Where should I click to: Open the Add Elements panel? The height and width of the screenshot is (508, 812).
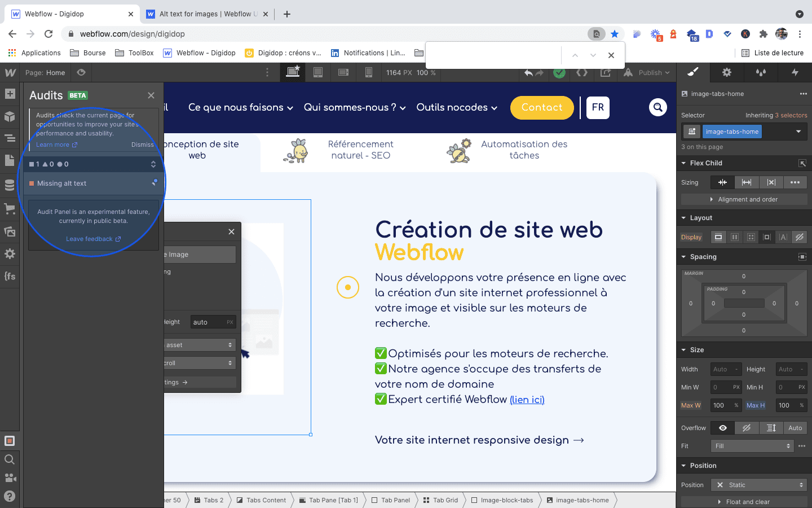[10, 94]
